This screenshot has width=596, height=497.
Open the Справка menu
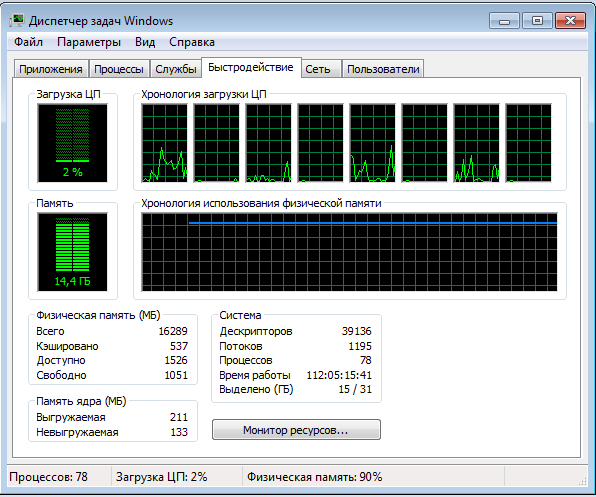[192, 42]
